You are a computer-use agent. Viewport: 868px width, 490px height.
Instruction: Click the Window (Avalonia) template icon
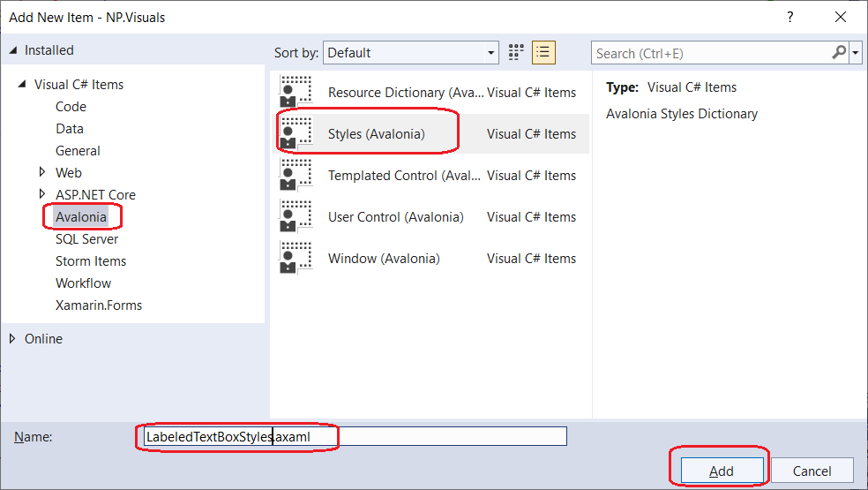pos(296,259)
